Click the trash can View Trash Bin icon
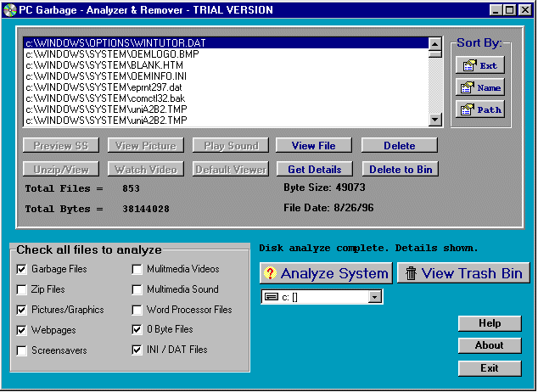Viewport: 538px width, 392px height. point(411,273)
